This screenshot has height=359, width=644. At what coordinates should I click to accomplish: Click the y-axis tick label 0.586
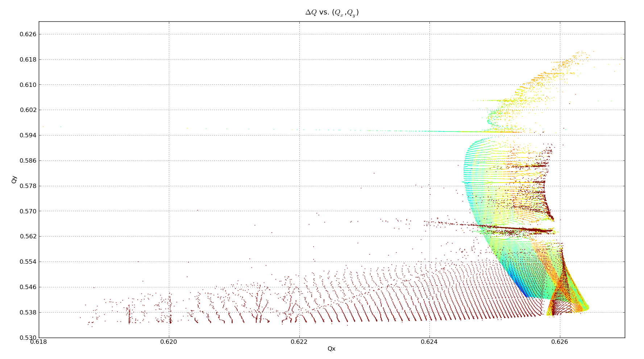(x=28, y=161)
